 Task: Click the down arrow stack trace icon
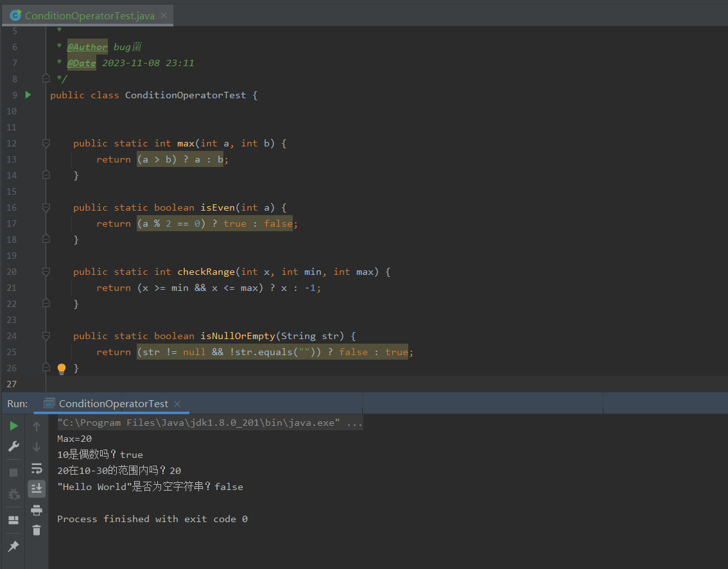[x=37, y=446]
